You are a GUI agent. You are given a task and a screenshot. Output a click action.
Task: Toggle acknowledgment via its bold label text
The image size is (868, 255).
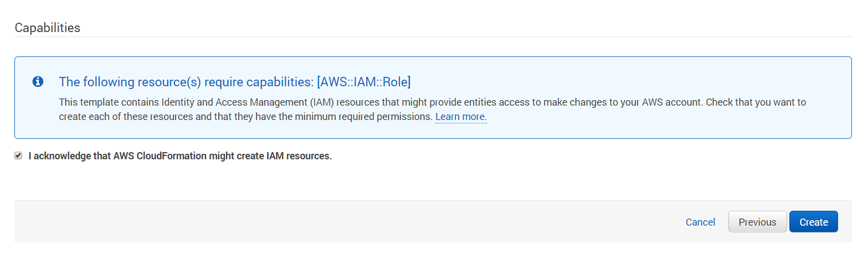[180, 156]
